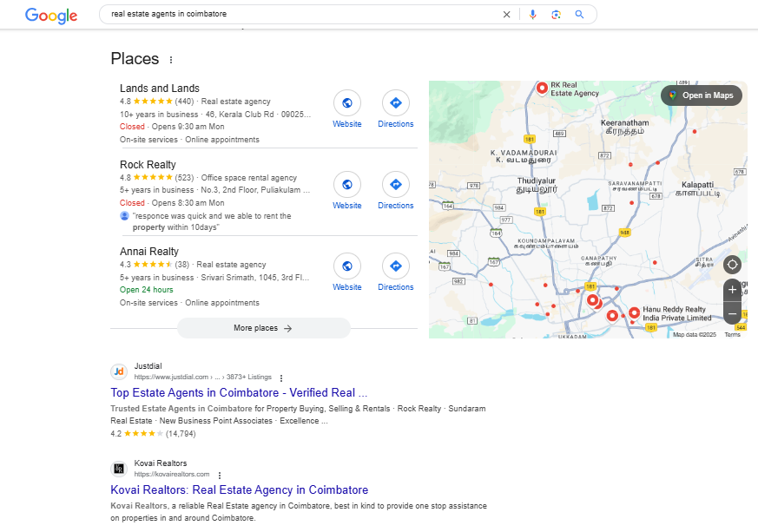Screen dimensions: 758x532
Task: Open the Annai Realty website icon
Action: tap(347, 266)
